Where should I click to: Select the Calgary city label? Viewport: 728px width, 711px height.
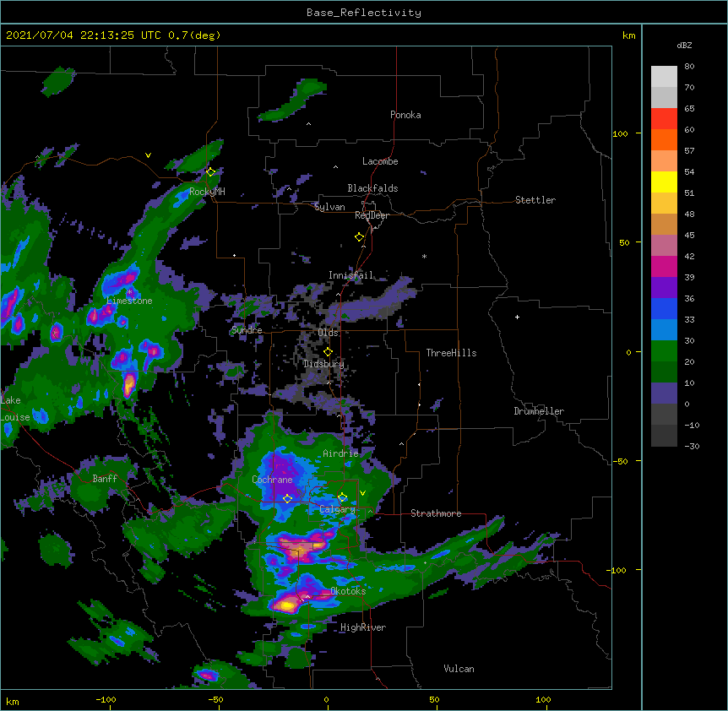coord(337,509)
